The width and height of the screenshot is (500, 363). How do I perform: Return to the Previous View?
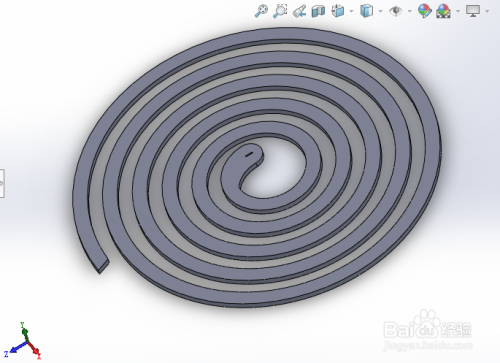click(x=299, y=11)
